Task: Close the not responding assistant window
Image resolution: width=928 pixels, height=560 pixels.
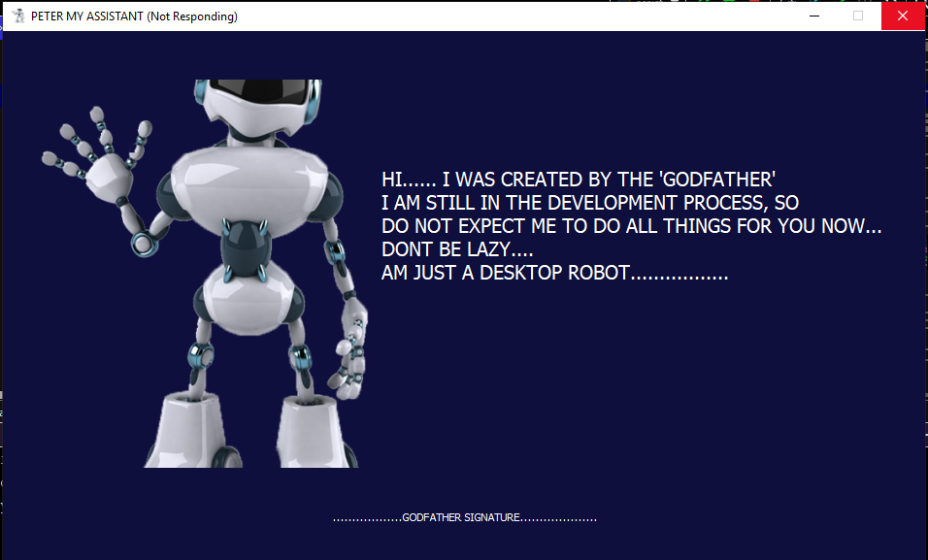Action: pyautogui.click(x=903, y=16)
